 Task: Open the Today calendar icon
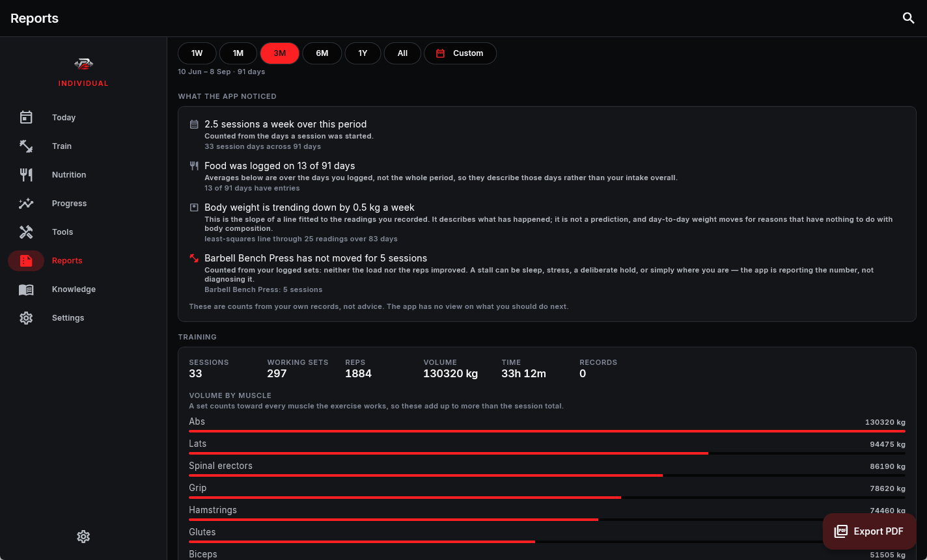pyautogui.click(x=26, y=117)
